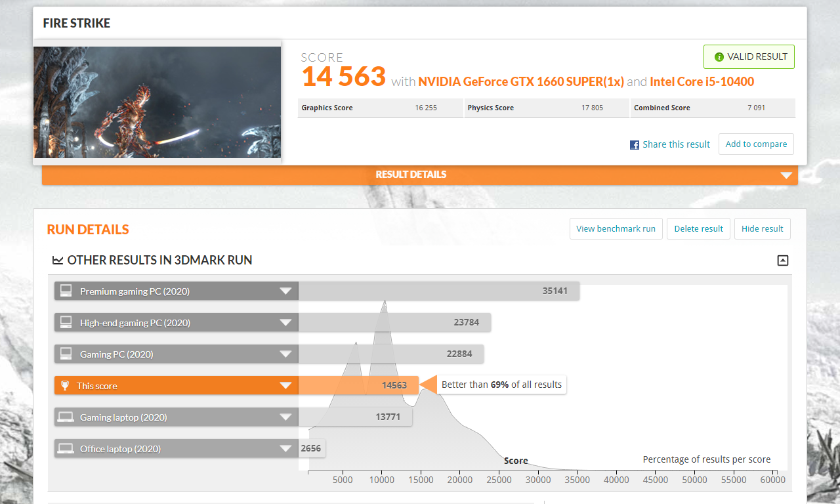This screenshot has height=504, width=840.
Task: Click the Add to compare button
Action: tap(756, 144)
